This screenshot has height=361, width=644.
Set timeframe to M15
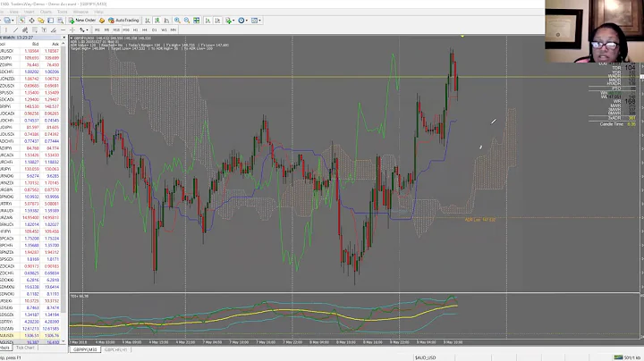point(116,30)
